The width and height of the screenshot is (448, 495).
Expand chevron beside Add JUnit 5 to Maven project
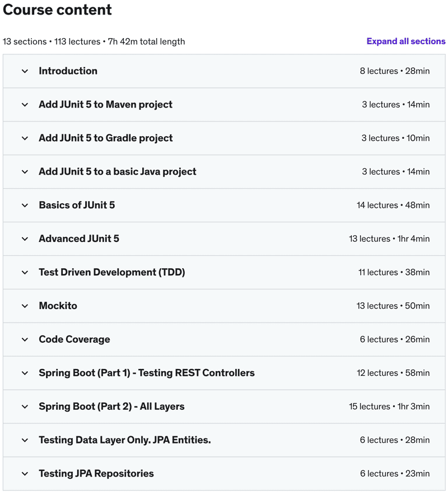pos(25,105)
